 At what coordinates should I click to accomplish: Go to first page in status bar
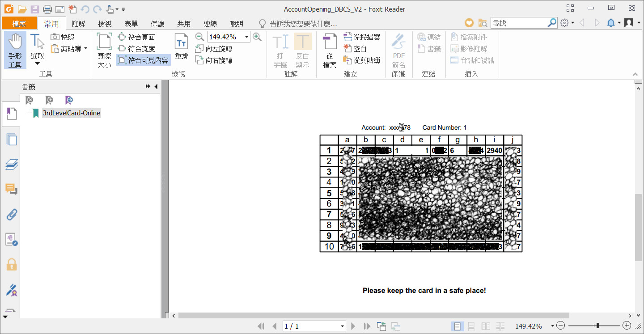click(261, 326)
